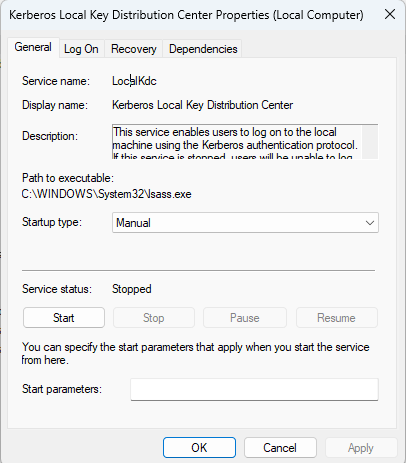The image size is (406, 463).
Task: Click the 'You can specify the start parameters' note
Action: 195,353
